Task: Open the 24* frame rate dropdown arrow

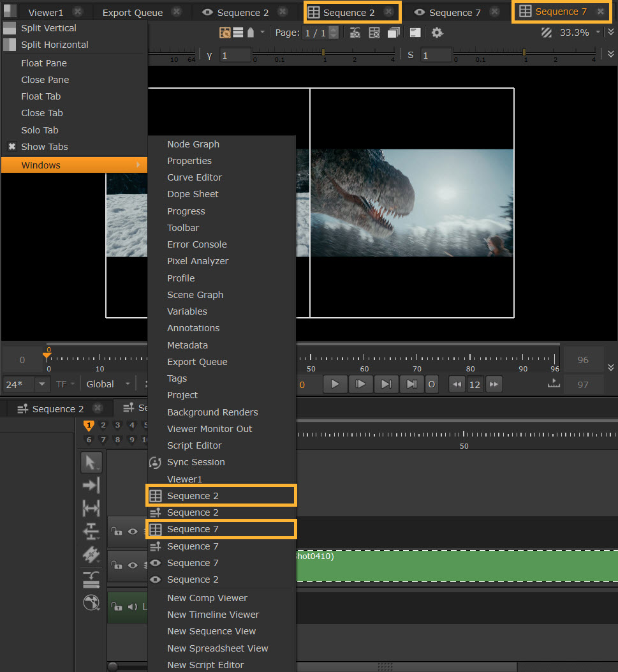Action: click(41, 384)
